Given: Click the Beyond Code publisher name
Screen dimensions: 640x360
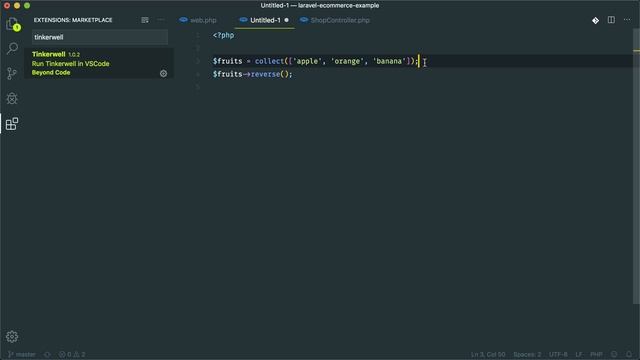Looking at the screenshot, I should tap(51, 73).
